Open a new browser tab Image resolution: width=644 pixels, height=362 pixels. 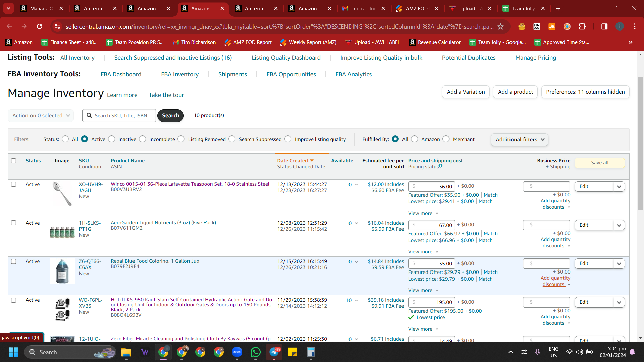point(558,8)
